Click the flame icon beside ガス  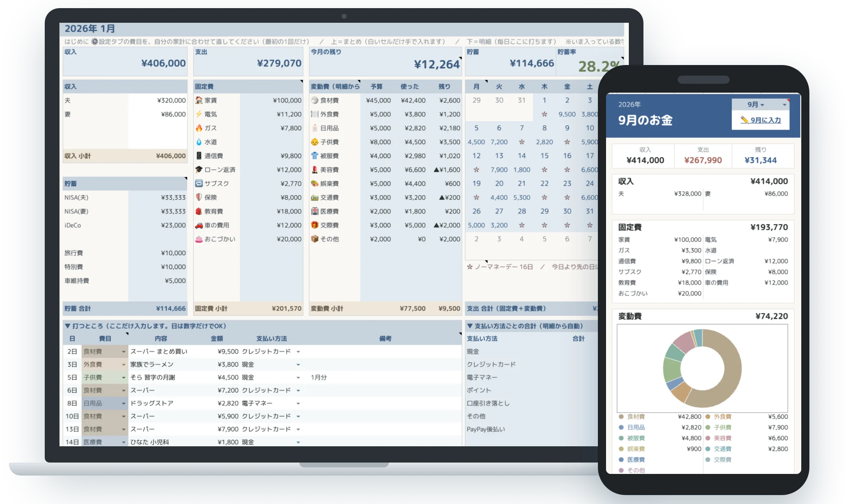199,128
